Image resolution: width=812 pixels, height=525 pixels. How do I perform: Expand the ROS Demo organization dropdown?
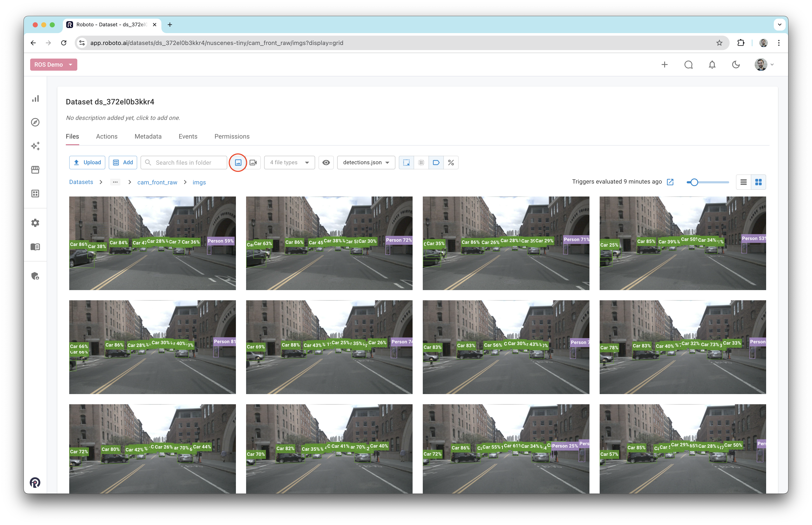tap(54, 65)
